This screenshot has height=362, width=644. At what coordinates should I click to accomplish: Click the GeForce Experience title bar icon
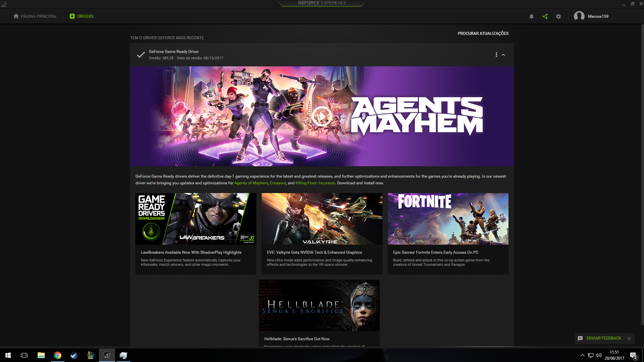[x=4, y=4]
